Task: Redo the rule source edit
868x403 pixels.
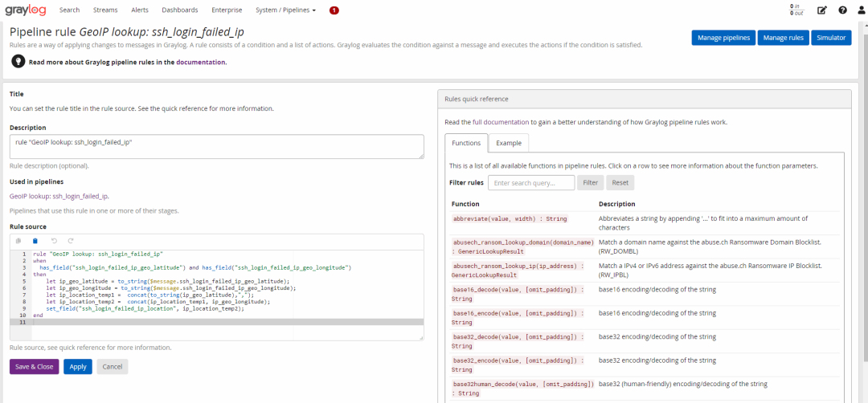Action: (71, 241)
